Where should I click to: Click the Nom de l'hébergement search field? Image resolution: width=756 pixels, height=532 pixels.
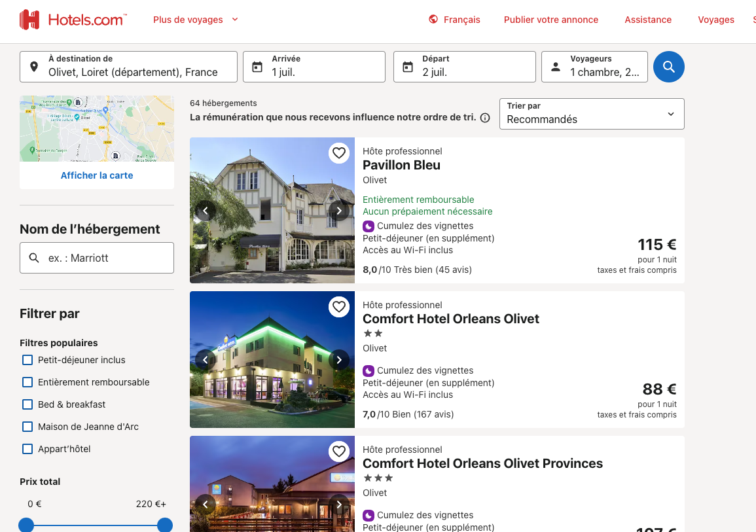point(97,258)
